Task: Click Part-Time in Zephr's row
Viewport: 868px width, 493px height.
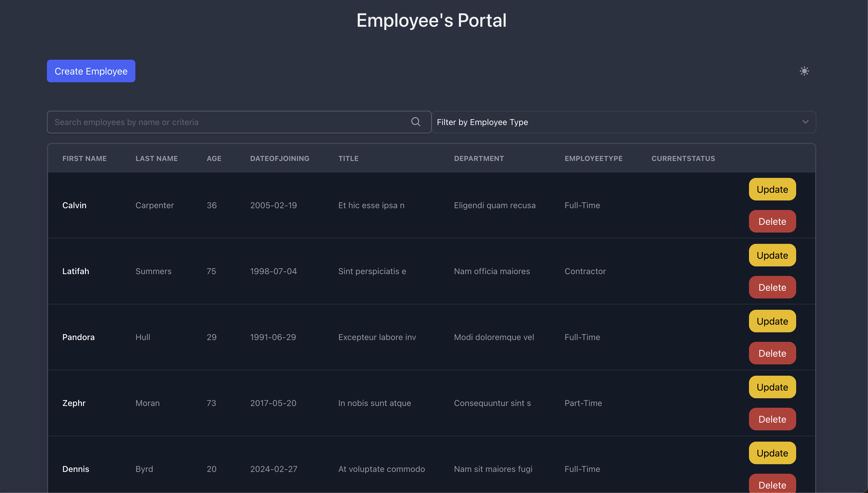Action: 583,403
